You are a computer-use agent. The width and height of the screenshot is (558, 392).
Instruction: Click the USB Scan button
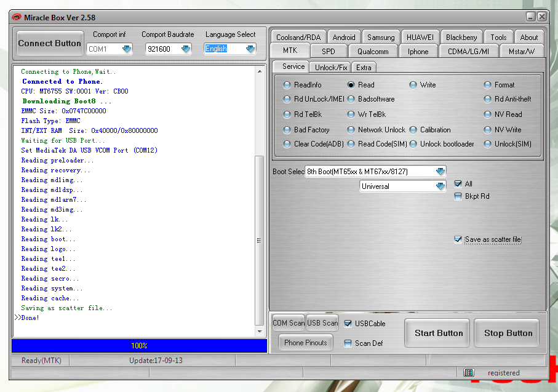pos(322,322)
